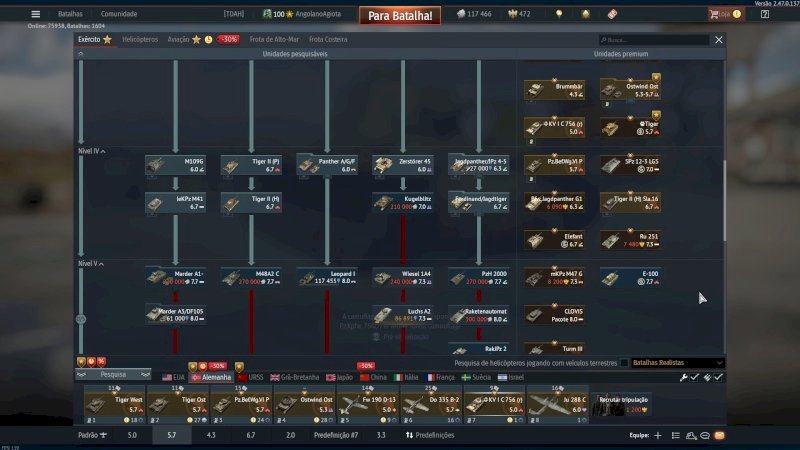Open player profile AngolanoAgiota
The width and height of the screenshot is (800, 450).
coord(318,14)
